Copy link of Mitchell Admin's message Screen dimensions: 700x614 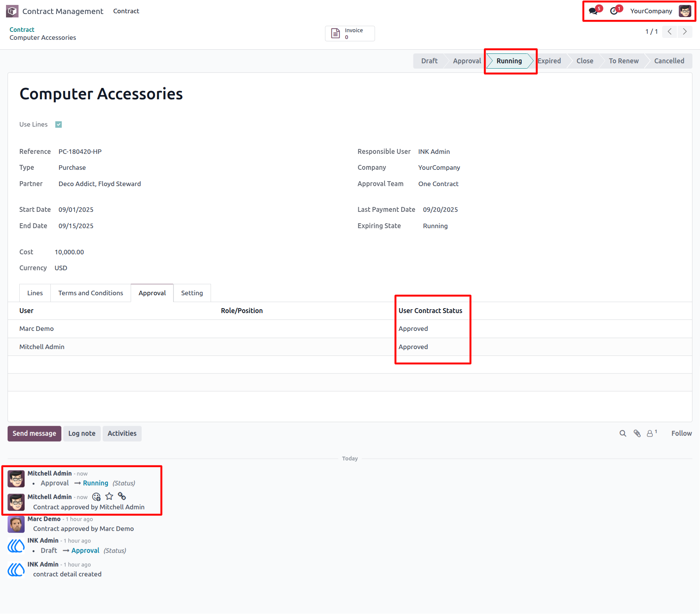(x=122, y=497)
